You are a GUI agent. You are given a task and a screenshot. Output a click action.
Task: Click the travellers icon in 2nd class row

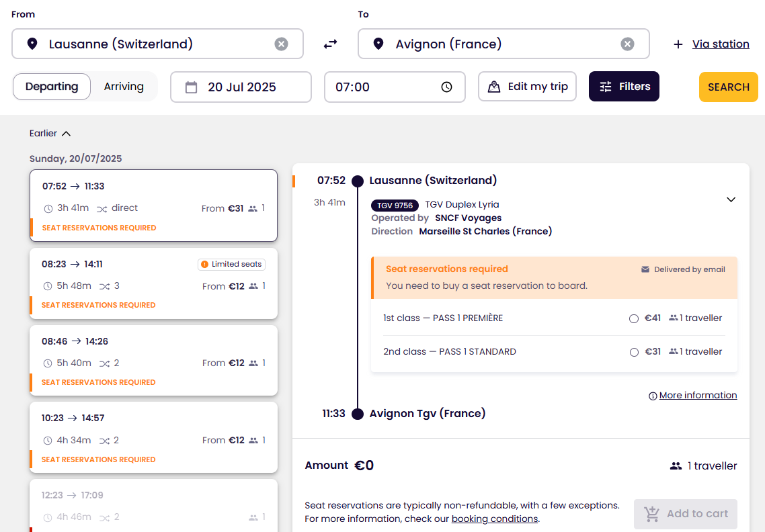pos(674,351)
